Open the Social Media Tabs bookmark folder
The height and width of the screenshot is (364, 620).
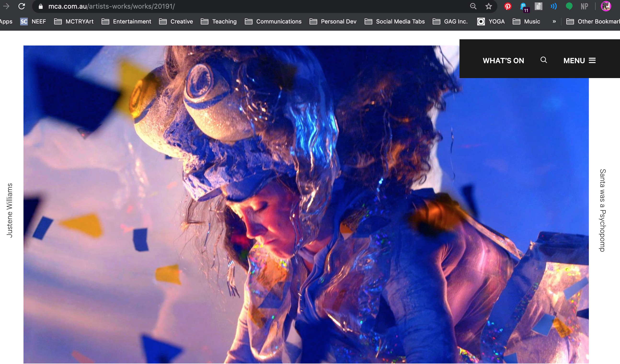tap(395, 22)
